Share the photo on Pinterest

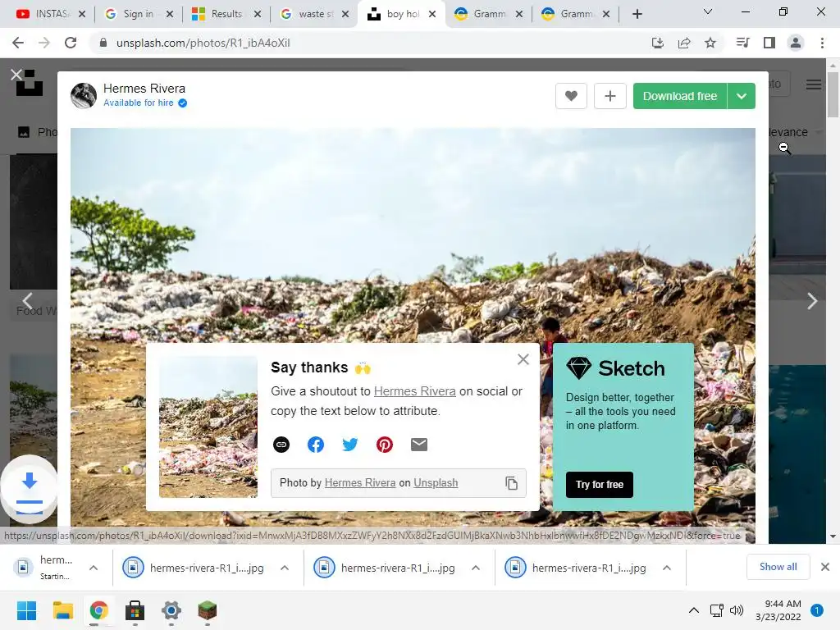coord(385,445)
